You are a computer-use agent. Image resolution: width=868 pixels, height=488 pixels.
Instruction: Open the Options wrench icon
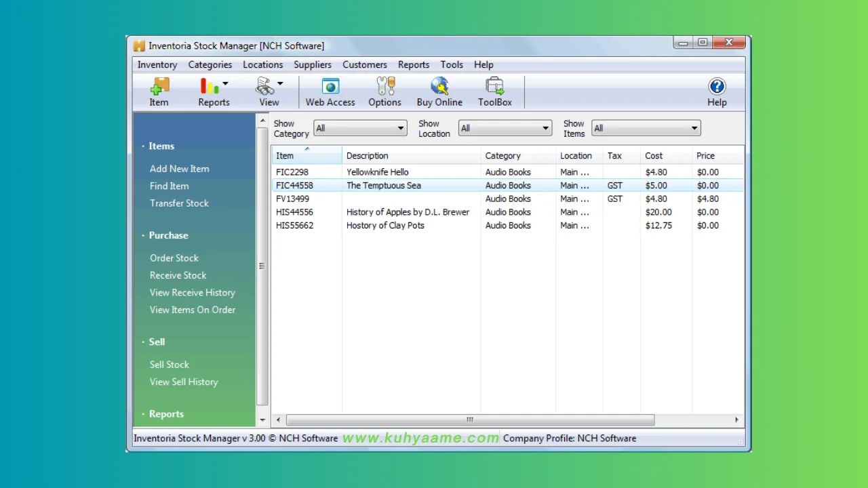(384, 92)
